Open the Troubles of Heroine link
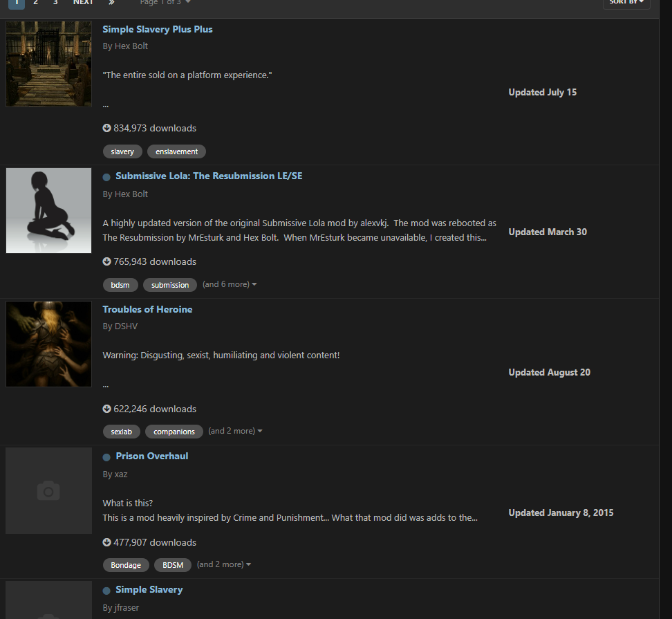 pyautogui.click(x=147, y=309)
